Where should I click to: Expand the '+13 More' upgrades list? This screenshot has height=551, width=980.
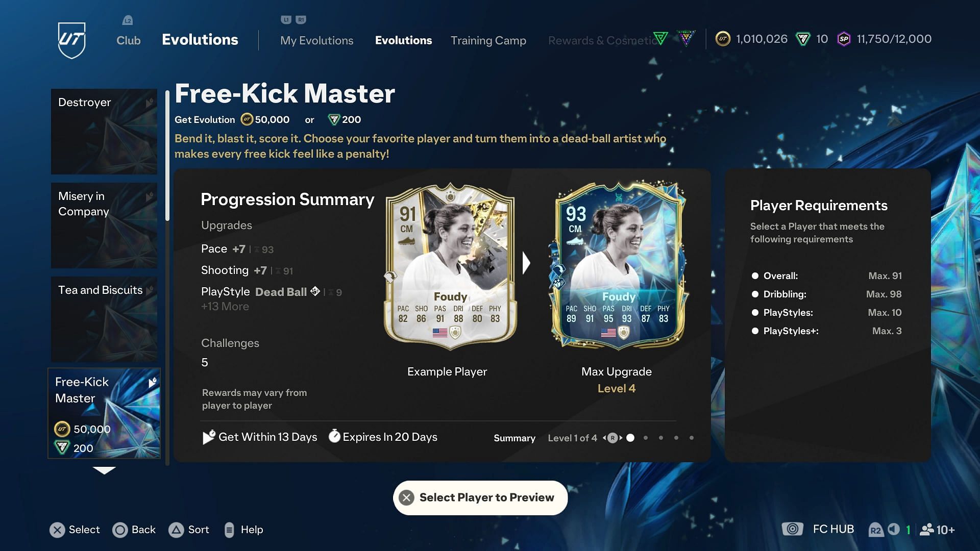[225, 307]
